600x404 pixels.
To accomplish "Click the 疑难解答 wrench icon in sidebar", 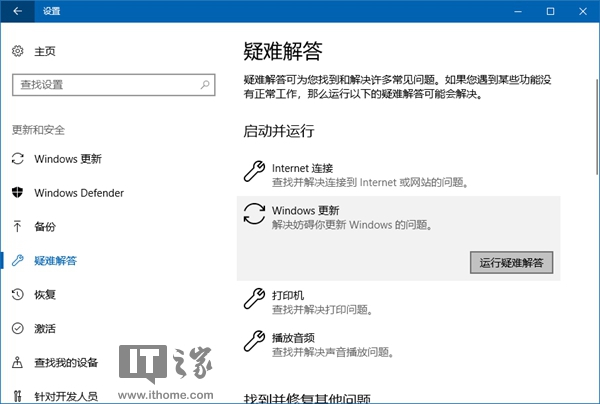I will (18, 261).
